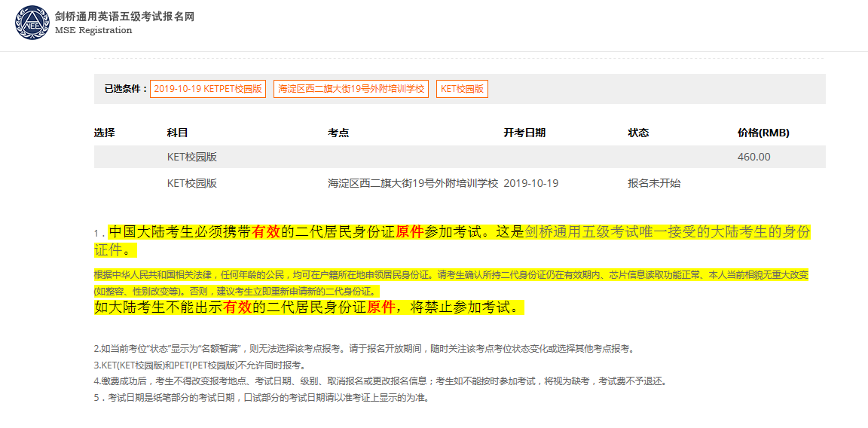This screenshot has width=868, height=428.
Task: Click the 开考日期 column header
Action: [x=524, y=133]
